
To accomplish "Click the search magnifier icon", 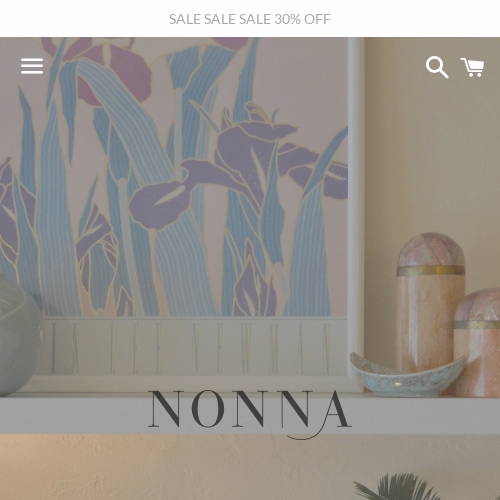I will (437, 67).
